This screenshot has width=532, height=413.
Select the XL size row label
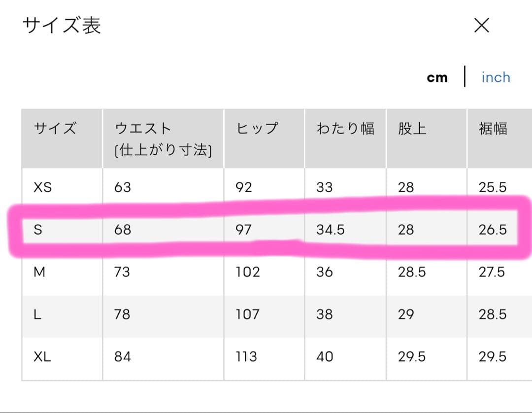[42, 357]
